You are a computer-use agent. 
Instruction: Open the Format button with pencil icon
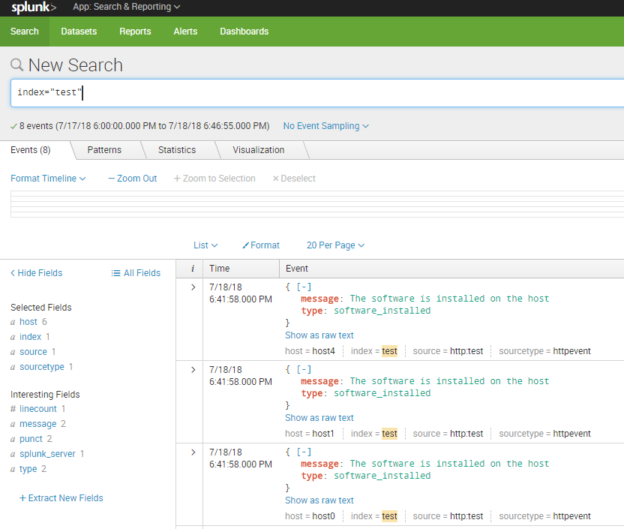click(261, 245)
